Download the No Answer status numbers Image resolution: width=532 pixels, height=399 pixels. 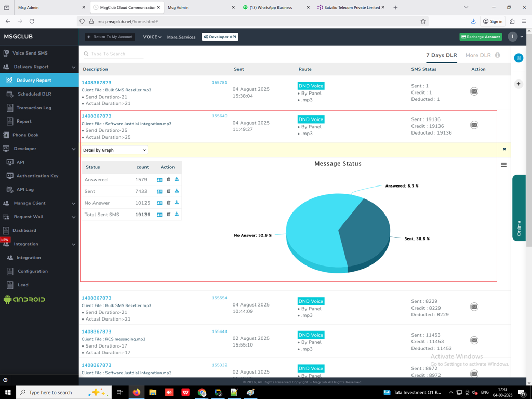tap(177, 202)
